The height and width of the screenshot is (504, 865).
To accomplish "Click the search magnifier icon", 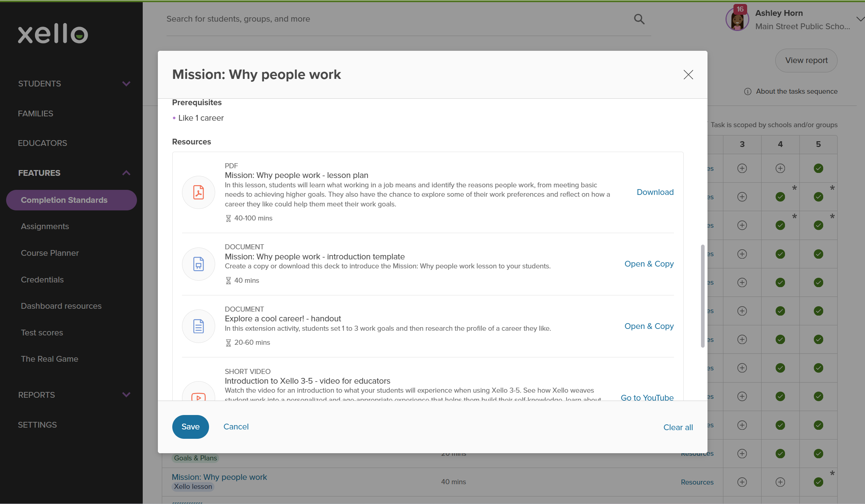I will [x=639, y=19].
